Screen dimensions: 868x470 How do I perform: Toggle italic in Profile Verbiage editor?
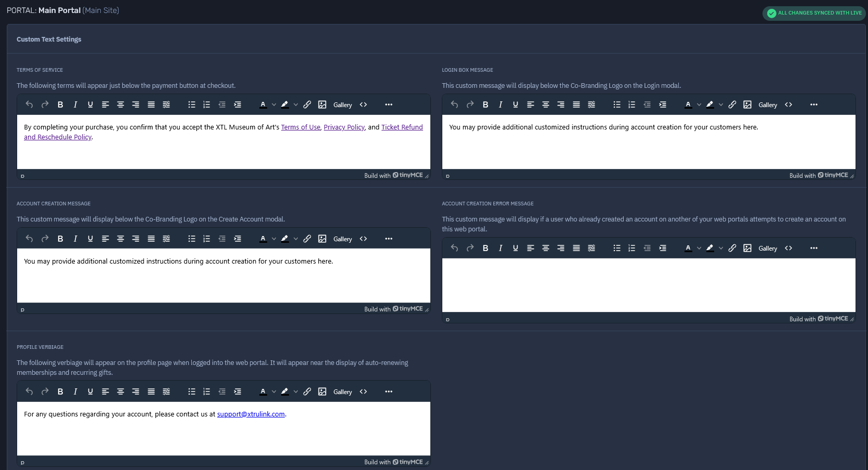point(75,391)
